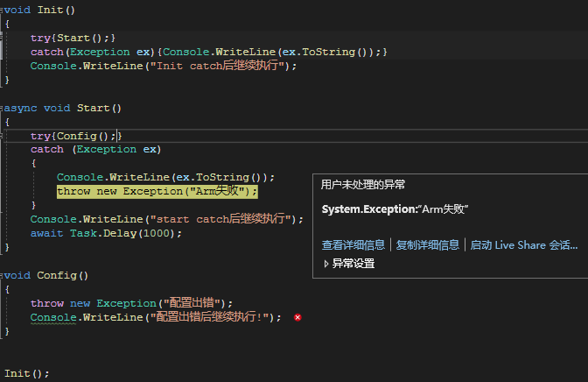Start Live Share session link
This screenshot has height=382, width=588.
(x=524, y=245)
